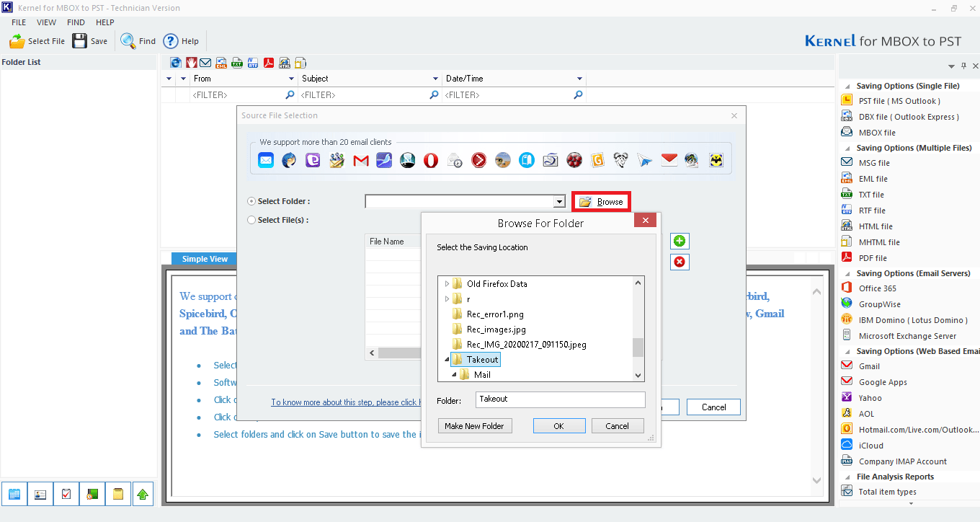Select the Rec_images.jpg folder row
Viewport: 980px width, 522px height.
496,329
